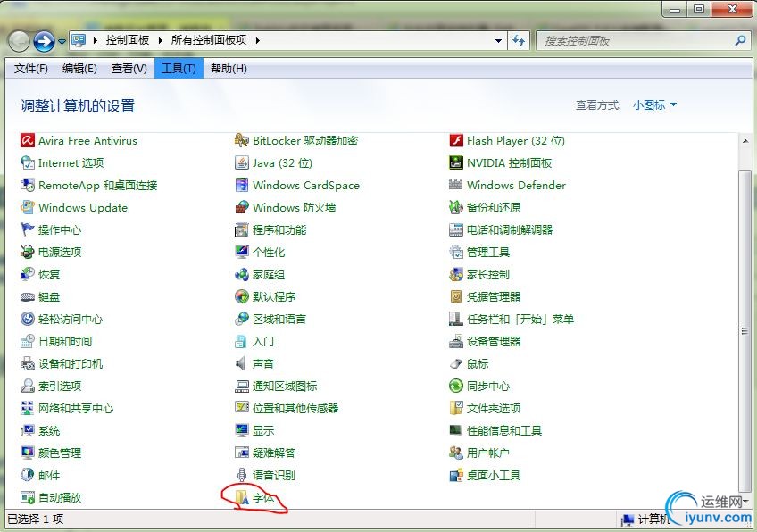This screenshot has width=757, height=532.
Task: Click the Windows Defender icon
Action: [456, 185]
